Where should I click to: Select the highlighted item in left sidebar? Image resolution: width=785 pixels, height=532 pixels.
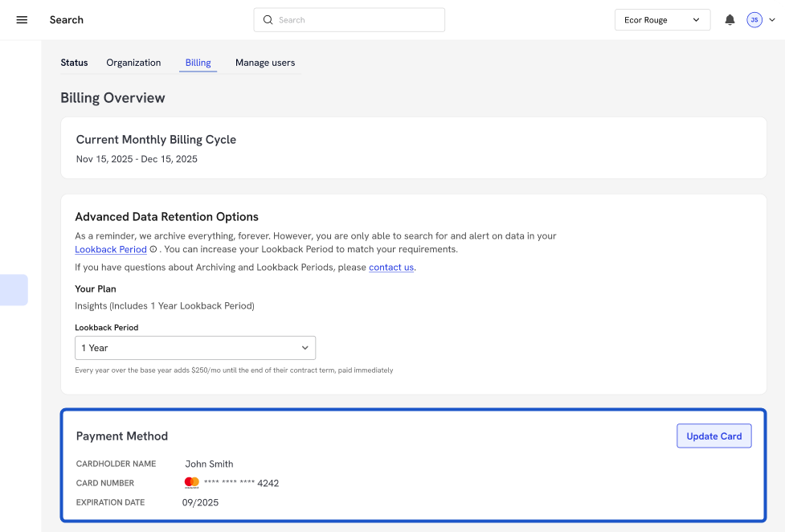14,290
